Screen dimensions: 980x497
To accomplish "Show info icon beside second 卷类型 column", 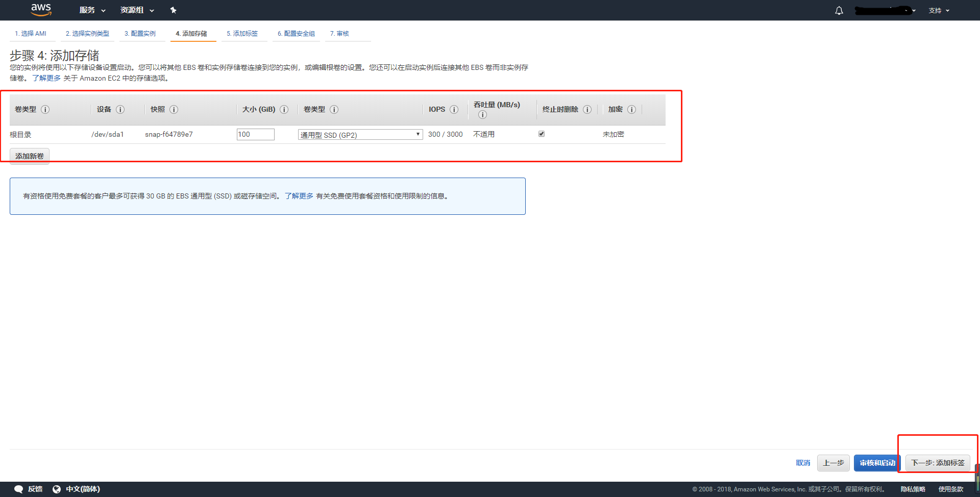I will point(334,110).
